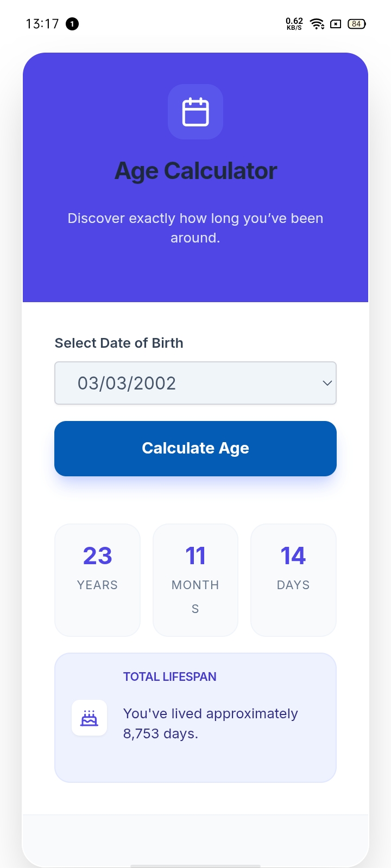This screenshot has height=868, width=391.
Task: Tap the battery indicator showing 84
Action: [356, 24]
